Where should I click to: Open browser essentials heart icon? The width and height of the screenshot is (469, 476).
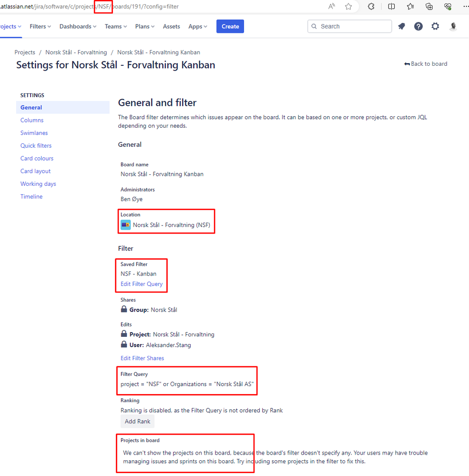[448, 6]
